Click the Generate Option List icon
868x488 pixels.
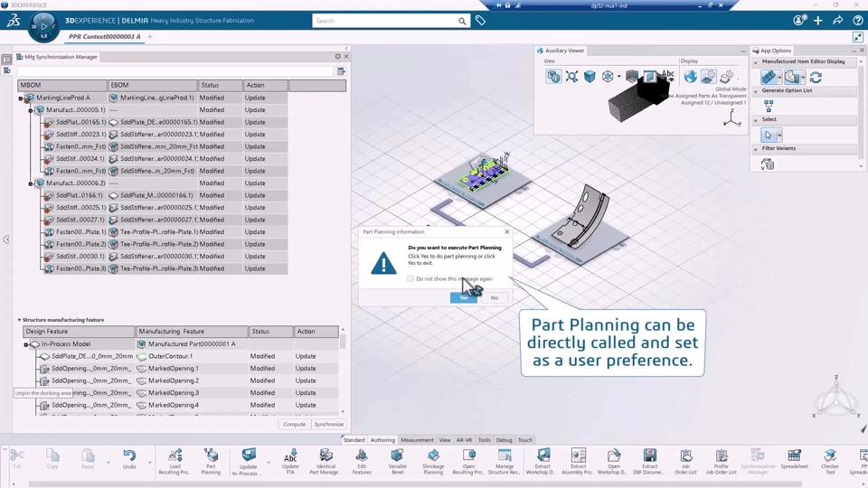tap(769, 106)
